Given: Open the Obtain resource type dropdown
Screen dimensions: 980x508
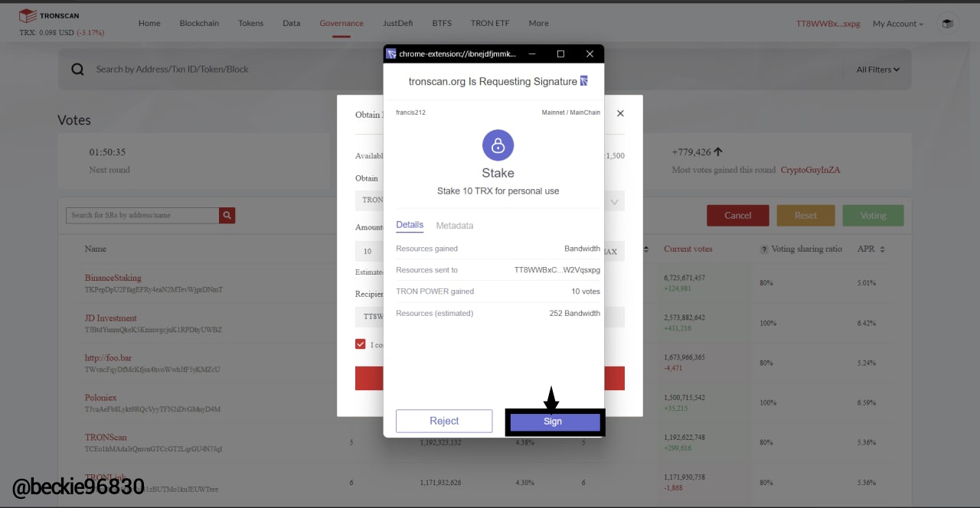Looking at the screenshot, I should click(x=613, y=201).
